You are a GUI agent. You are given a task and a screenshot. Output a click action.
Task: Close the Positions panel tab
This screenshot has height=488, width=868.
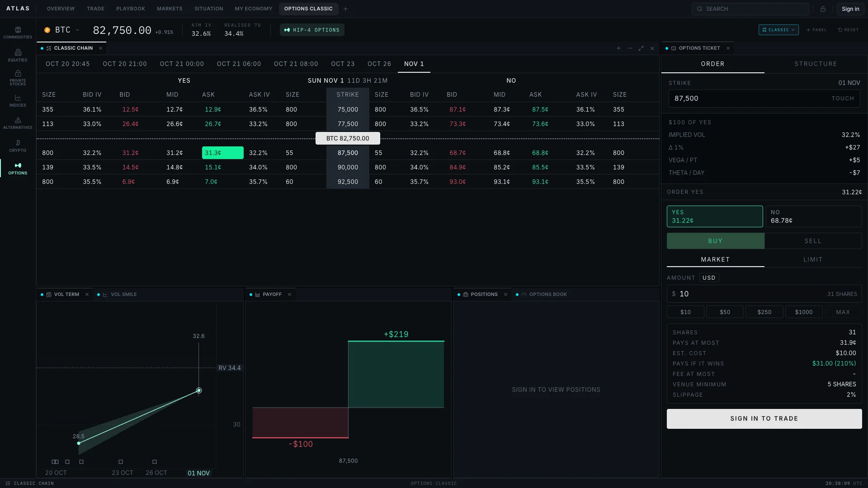[x=505, y=295]
